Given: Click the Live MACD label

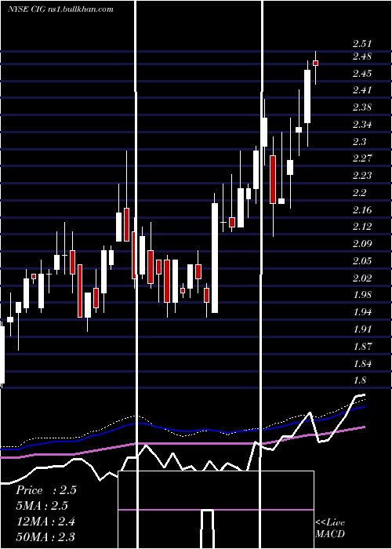Looking at the screenshot, I should 330,528.
